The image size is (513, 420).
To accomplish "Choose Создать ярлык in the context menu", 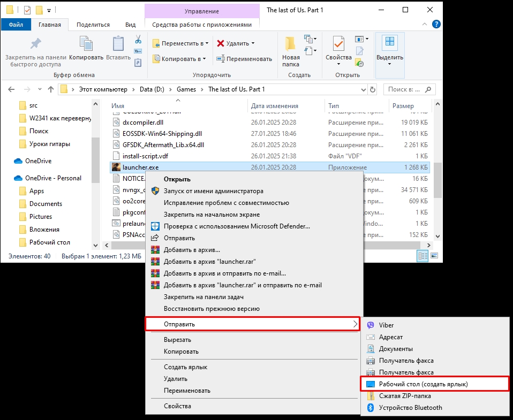I will point(254,367).
